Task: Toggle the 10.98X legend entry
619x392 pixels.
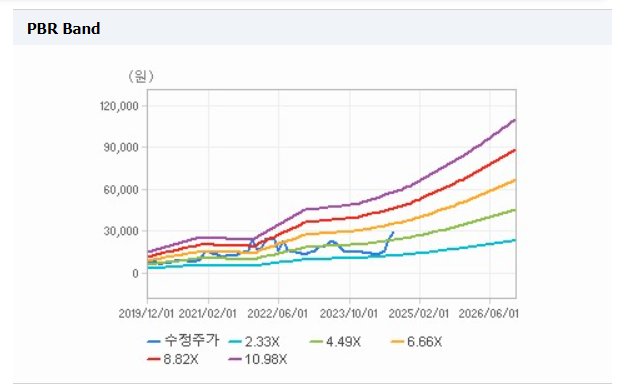Action: click(x=258, y=359)
